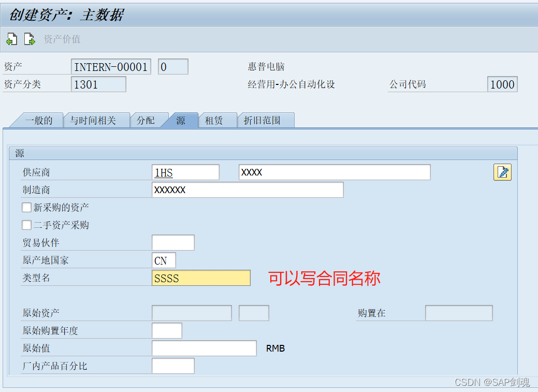Screen dimensions: 538x392
Task: Tick the 二手资产采购 checkbox
Action: pyautogui.click(x=26, y=225)
